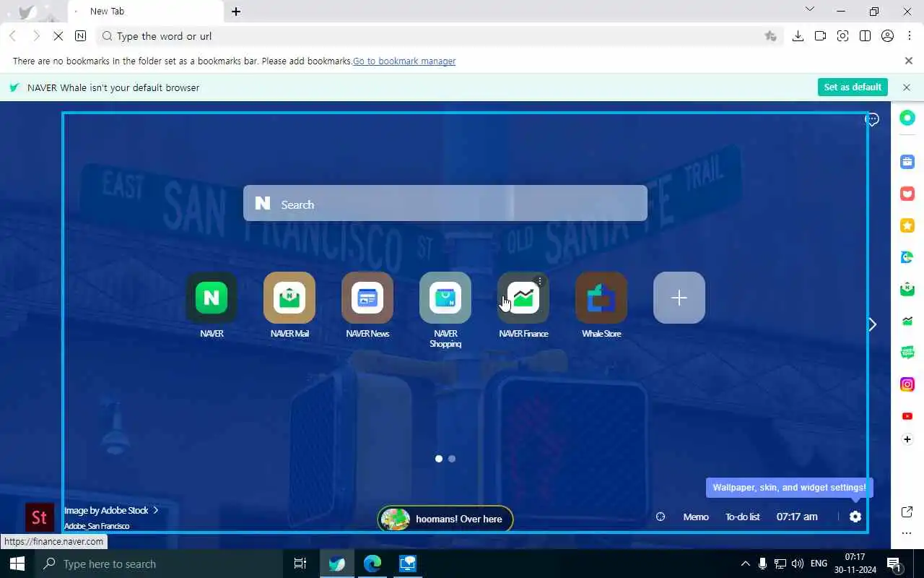Open the downloads icon in the toolbar
The width and height of the screenshot is (924, 578).
[x=798, y=36]
